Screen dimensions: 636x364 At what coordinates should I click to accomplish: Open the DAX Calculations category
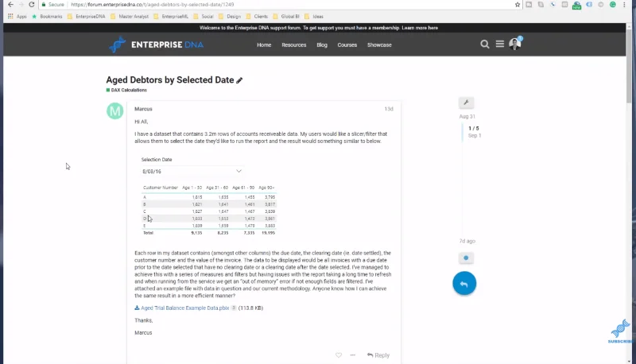pos(126,90)
